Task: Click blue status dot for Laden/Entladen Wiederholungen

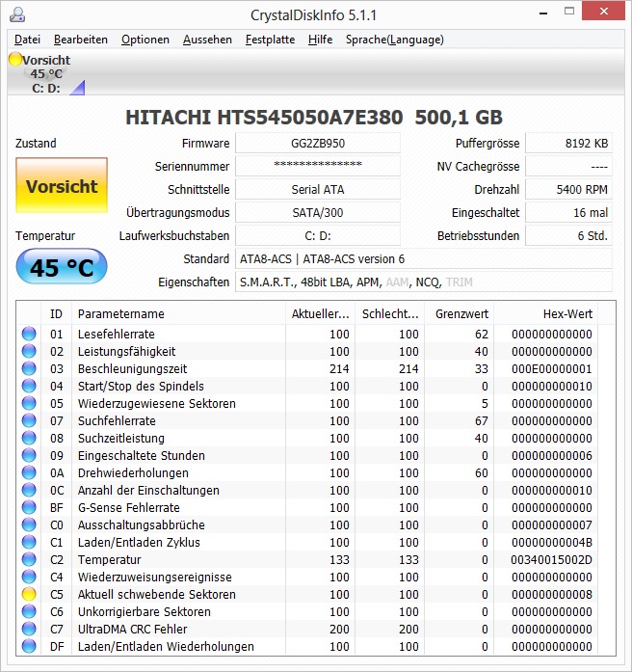Action: 29,646
